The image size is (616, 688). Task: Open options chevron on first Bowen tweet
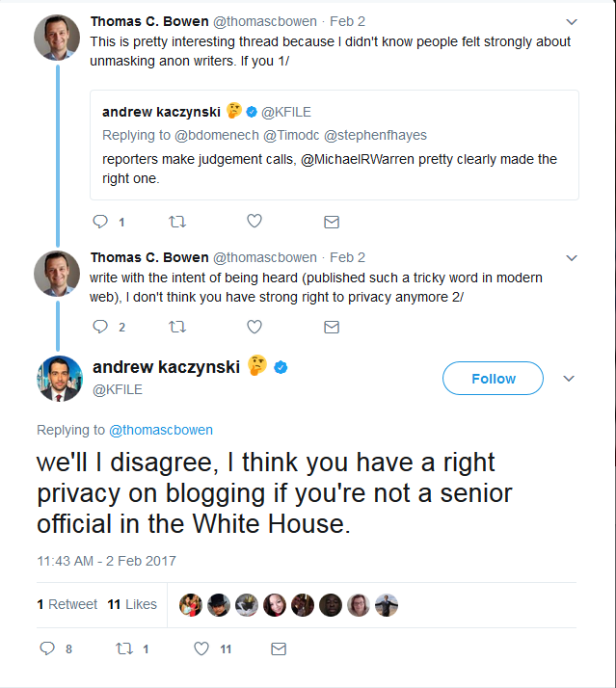572,22
